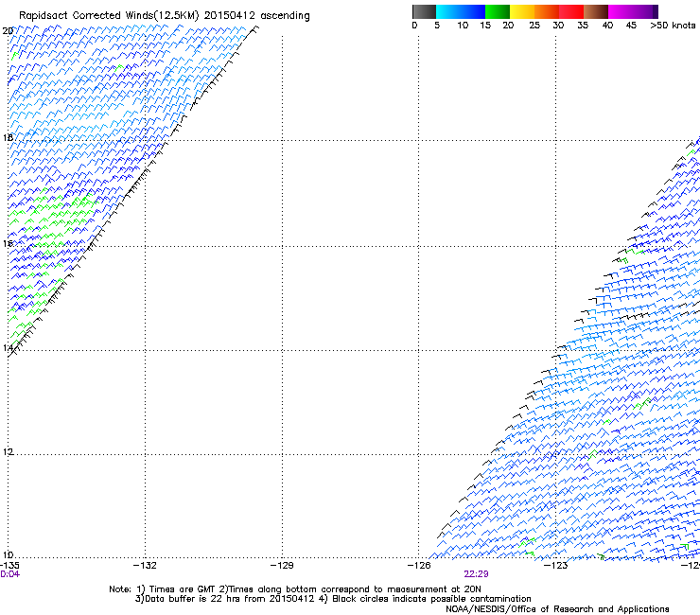Click the NOAA/NESDIS credit line
700x615 pixels.
click(557, 609)
